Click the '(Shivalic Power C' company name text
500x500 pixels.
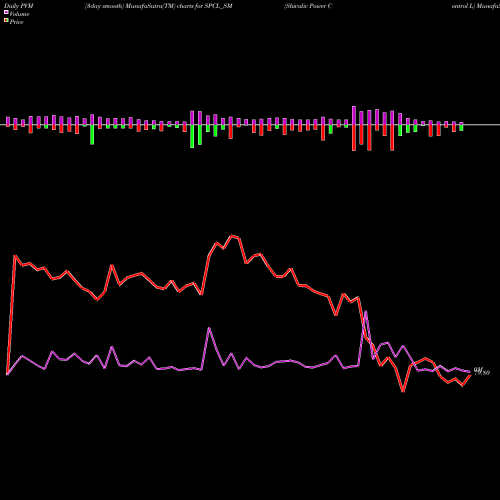point(308,6)
